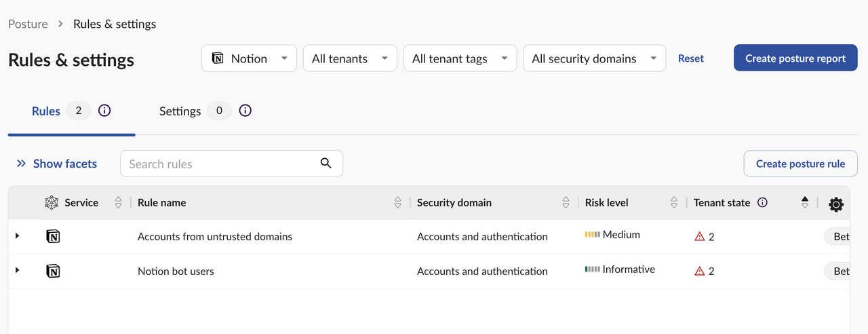
Task: Sort by Tenant state column arrows
Action: [805, 202]
